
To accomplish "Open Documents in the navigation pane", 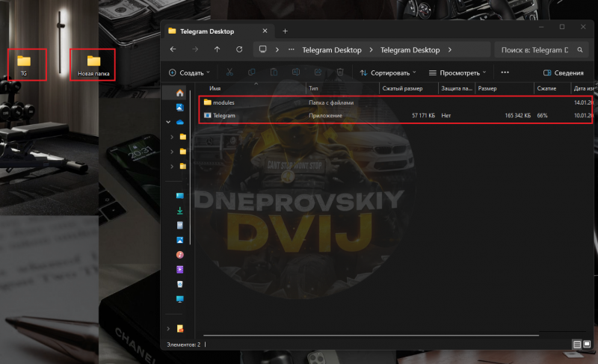I will (180, 225).
